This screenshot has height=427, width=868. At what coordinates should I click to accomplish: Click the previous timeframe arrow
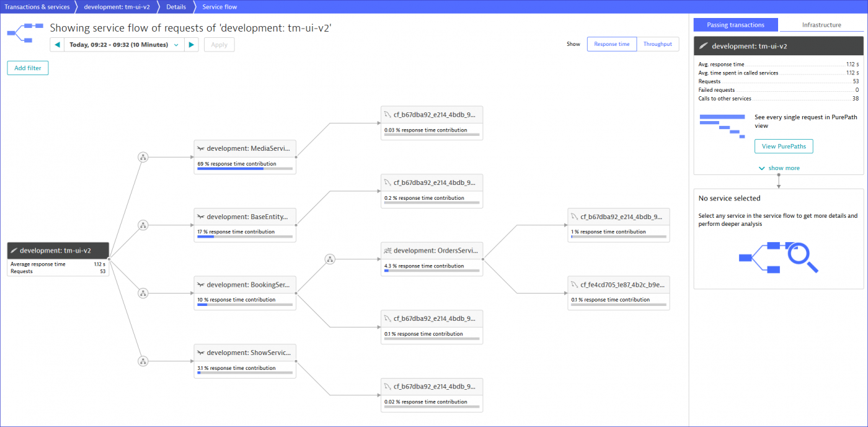56,44
